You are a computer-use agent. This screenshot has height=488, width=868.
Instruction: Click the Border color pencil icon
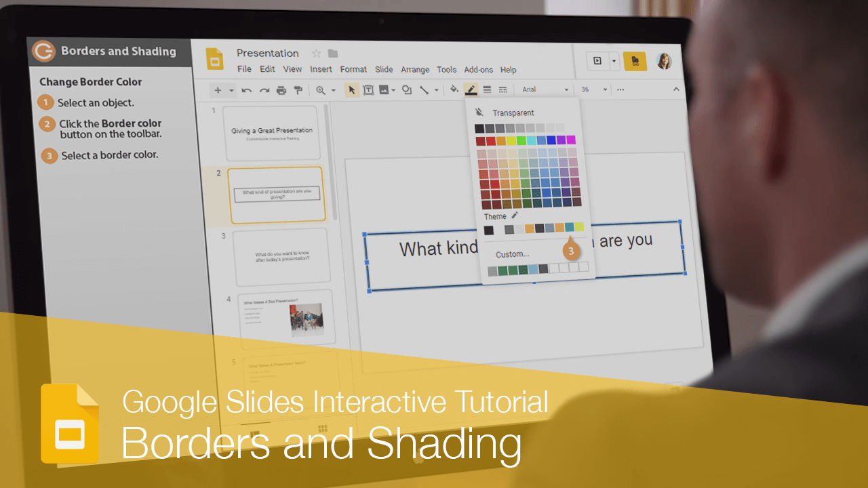(x=471, y=89)
